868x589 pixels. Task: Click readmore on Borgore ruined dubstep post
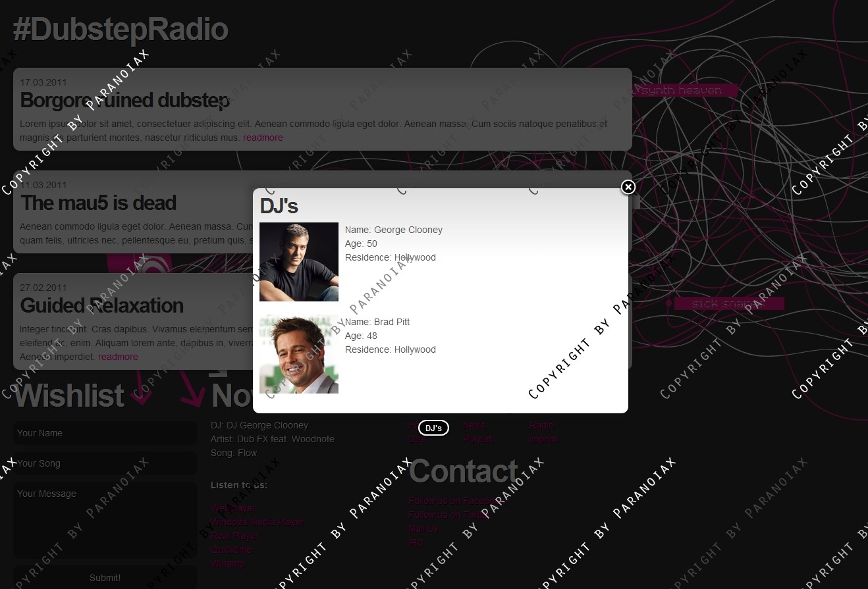pyautogui.click(x=263, y=138)
